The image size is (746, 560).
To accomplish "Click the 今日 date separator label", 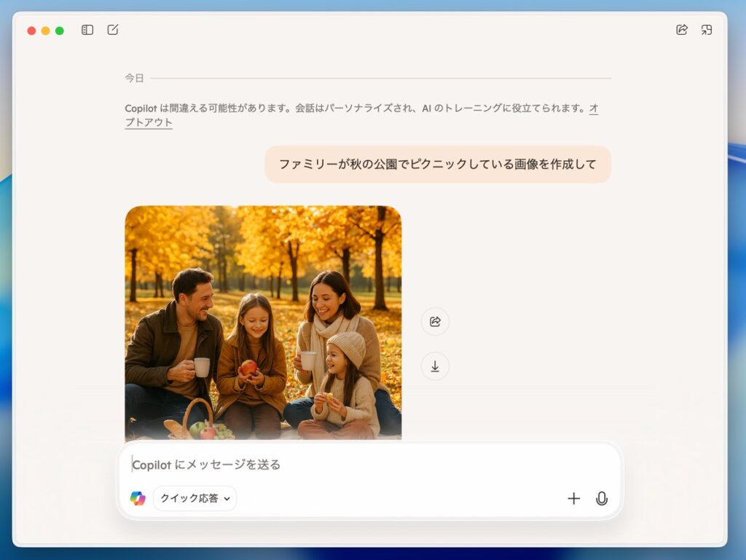I will [x=134, y=78].
